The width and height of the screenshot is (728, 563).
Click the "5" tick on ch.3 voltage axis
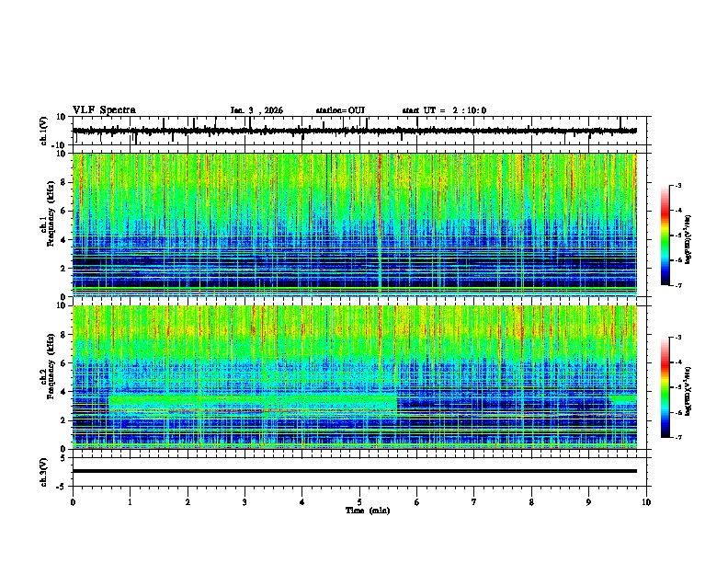click(x=64, y=458)
